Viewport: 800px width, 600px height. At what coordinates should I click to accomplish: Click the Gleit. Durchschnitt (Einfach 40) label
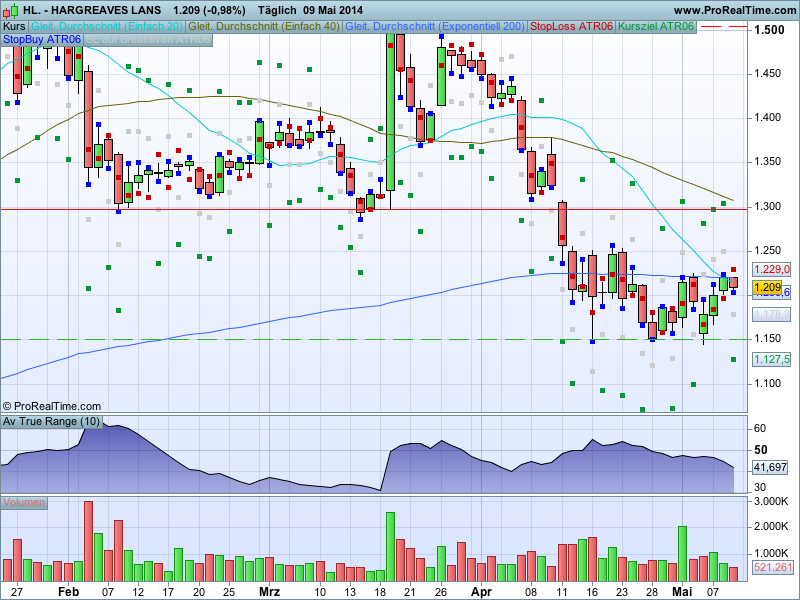(264, 26)
